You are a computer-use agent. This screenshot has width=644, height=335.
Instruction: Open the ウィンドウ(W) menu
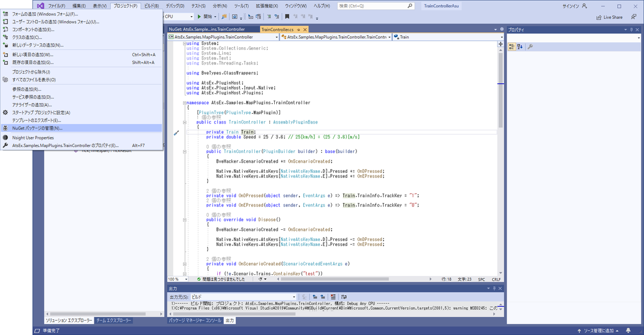click(x=297, y=5)
